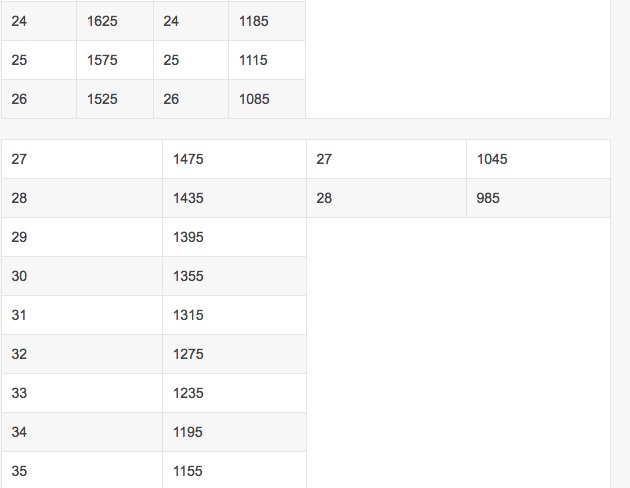630x488 pixels.
Task: Click the 1435 table cell
Action: point(233,198)
